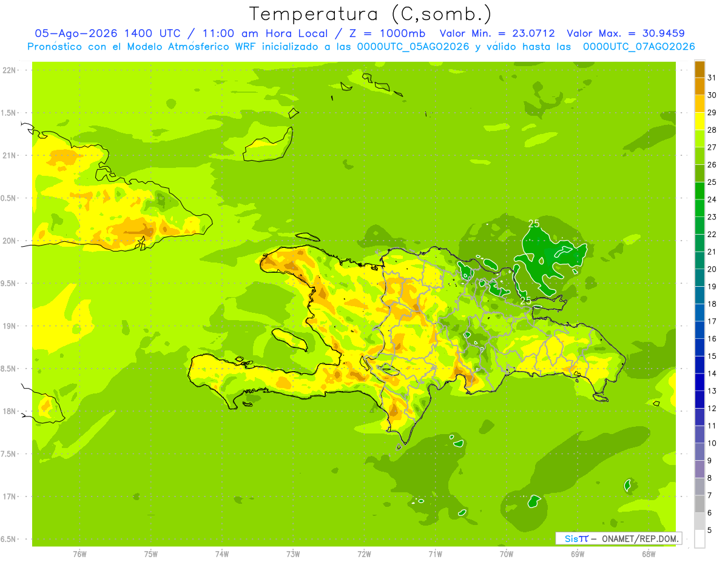Click the green swatch between 26 and 27

pyautogui.click(x=699, y=156)
